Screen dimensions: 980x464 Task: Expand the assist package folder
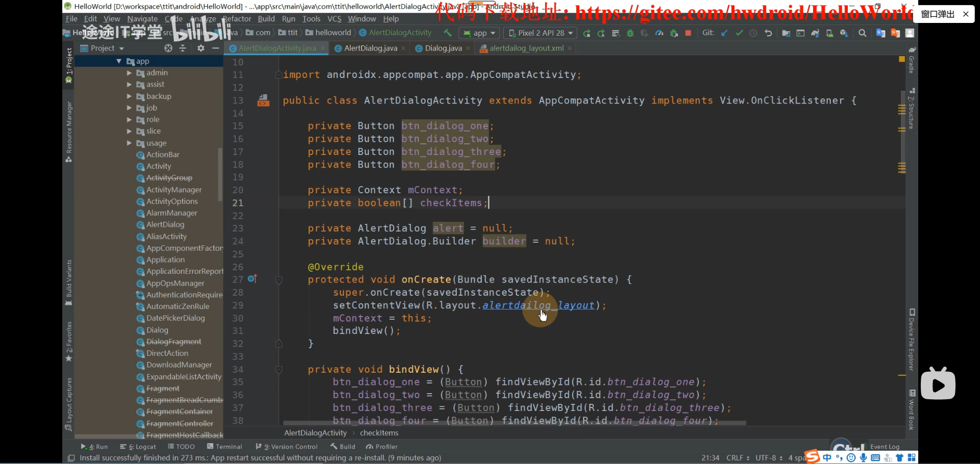coord(129,85)
